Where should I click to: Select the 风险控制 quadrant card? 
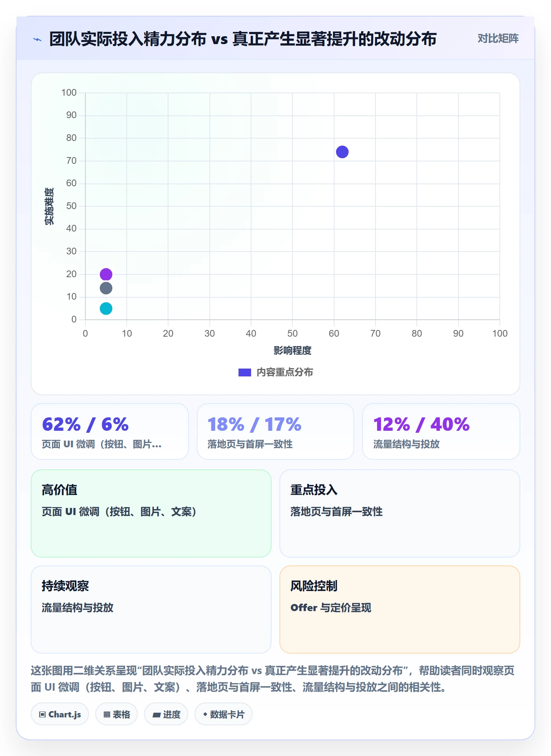tap(400, 610)
